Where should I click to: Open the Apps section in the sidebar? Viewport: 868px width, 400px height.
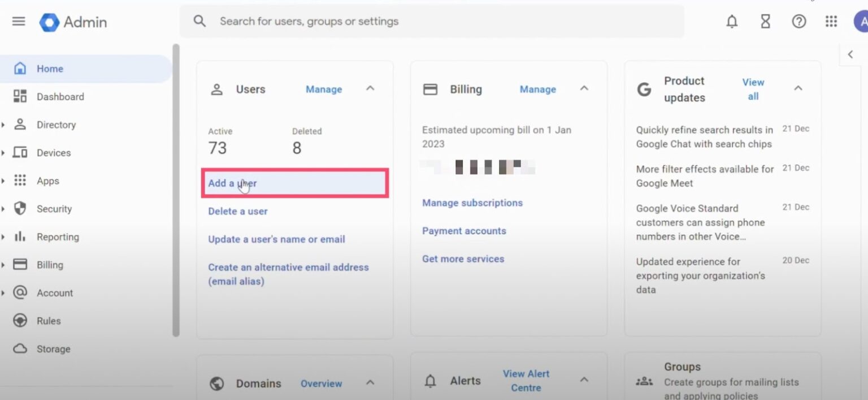[x=47, y=180]
